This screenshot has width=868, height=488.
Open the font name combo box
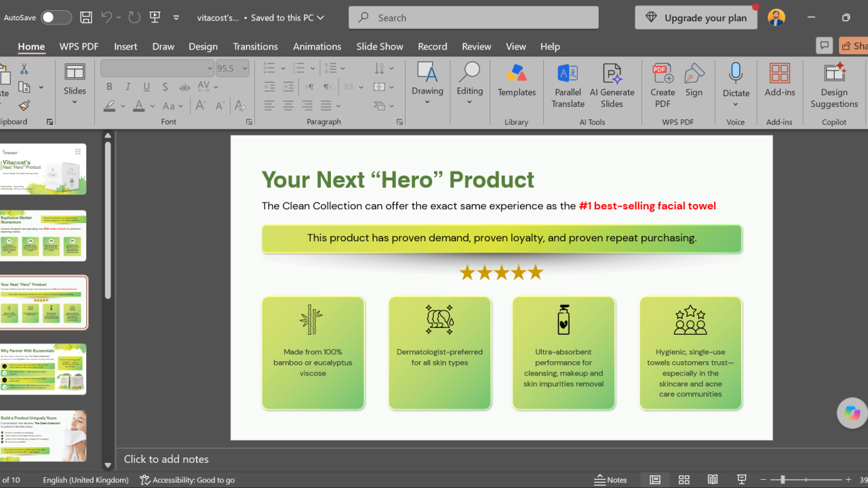click(x=157, y=68)
